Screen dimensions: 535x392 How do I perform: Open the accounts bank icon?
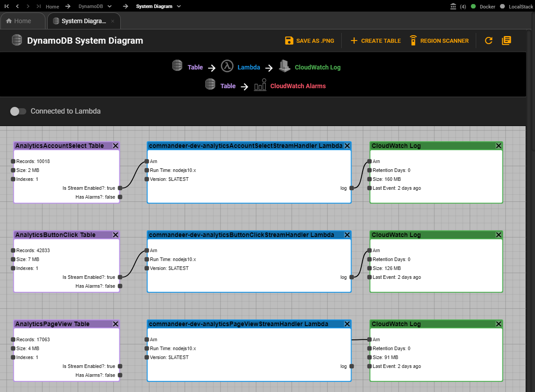453,6
